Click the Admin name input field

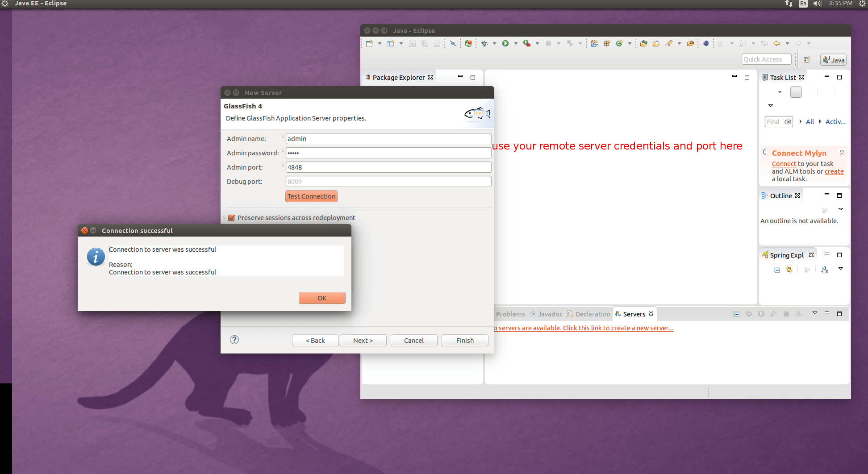point(388,138)
